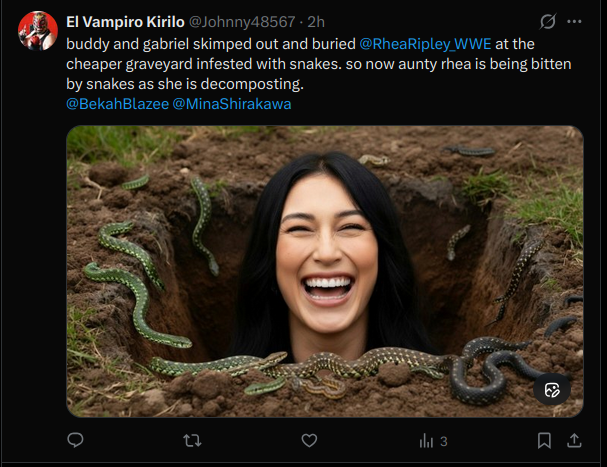Screen dimensions: 607x467
Task: Open the three-dot More options menu
Action: coord(574,21)
